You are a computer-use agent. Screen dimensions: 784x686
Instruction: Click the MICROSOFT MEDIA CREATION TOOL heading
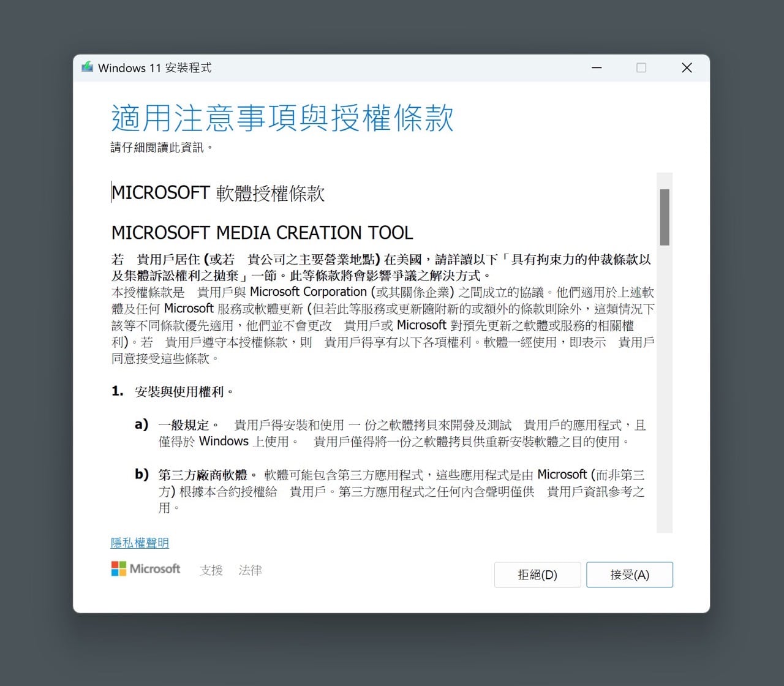262,233
